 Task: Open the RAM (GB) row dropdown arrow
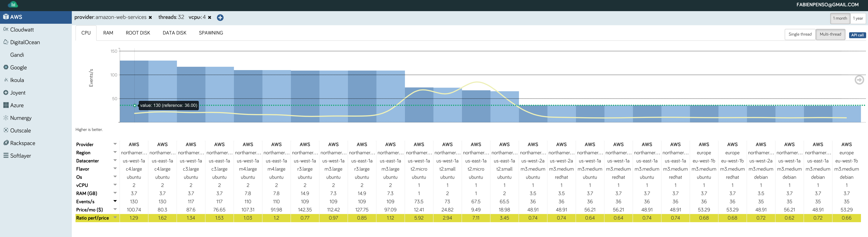tap(115, 193)
